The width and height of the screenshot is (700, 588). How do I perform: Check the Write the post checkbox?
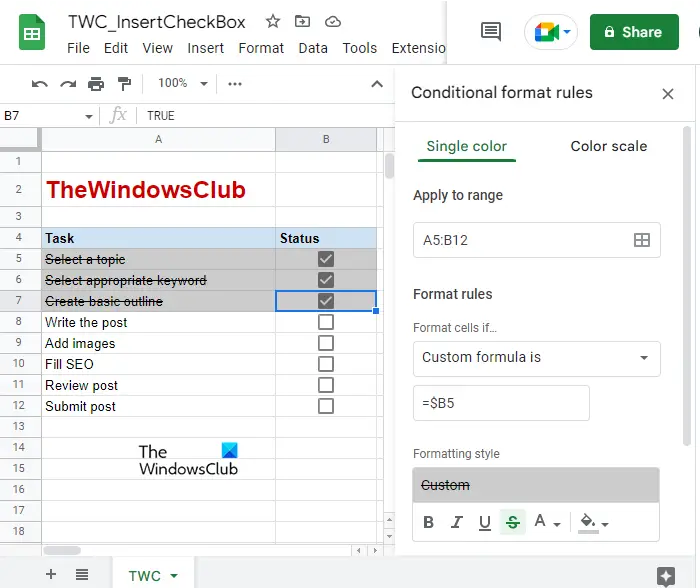(326, 322)
